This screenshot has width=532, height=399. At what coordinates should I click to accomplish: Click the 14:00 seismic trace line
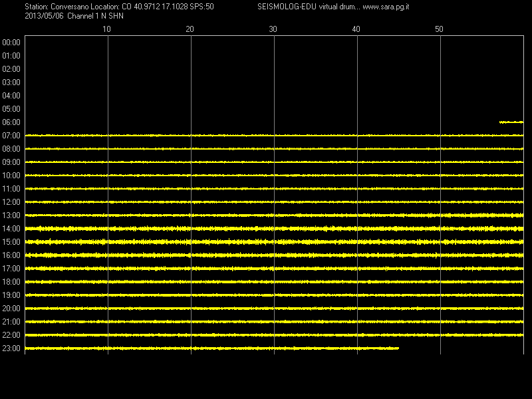(x=274, y=229)
